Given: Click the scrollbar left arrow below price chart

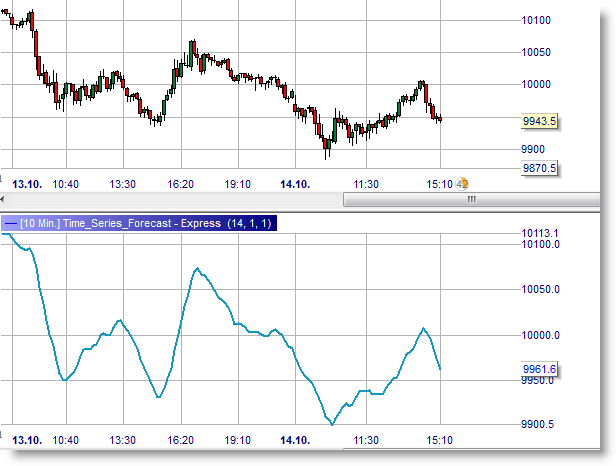Looking at the screenshot, I should tap(5, 200).
